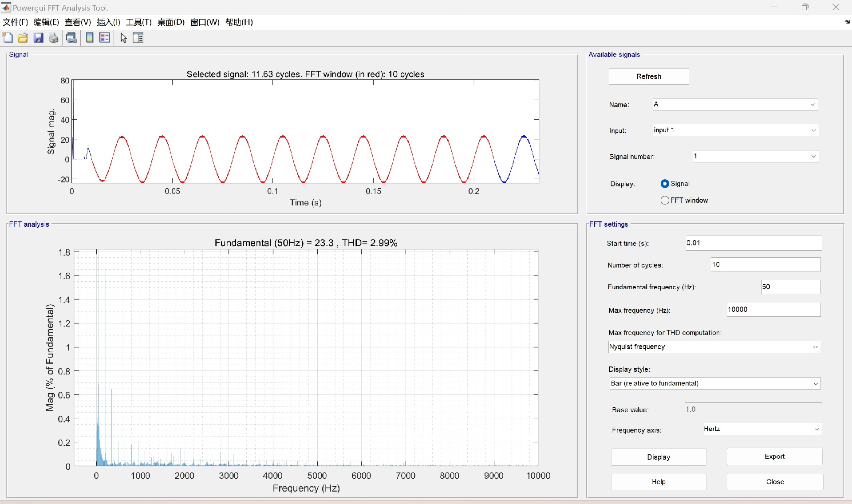Select the FFT window display radio button
852x504 pixels.
tap(665, 201)
